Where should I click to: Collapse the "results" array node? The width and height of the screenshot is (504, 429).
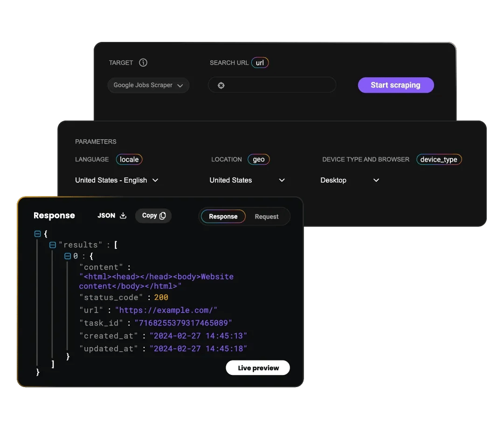tap(52, 245)
